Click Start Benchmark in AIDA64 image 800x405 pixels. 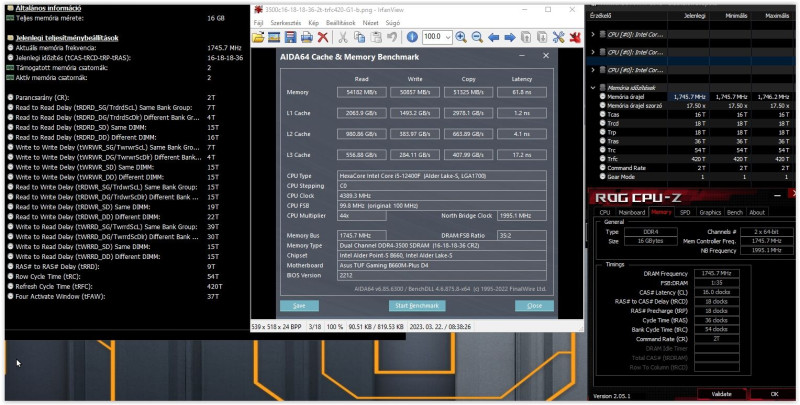[417, 306]
